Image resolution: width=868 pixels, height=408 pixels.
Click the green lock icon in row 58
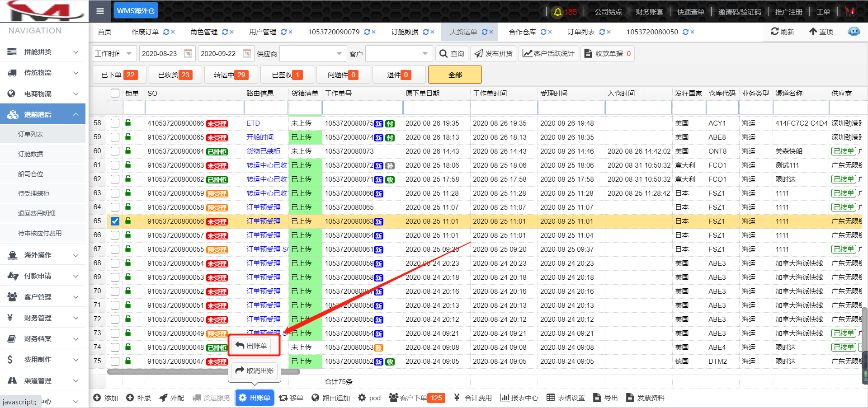pyautogui.click(x=128, y=122)
